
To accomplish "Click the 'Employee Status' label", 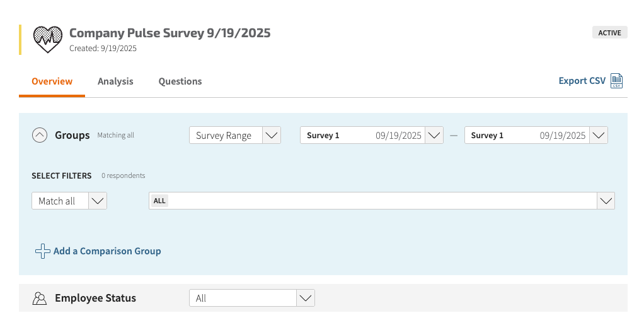I will click(95, 298).
